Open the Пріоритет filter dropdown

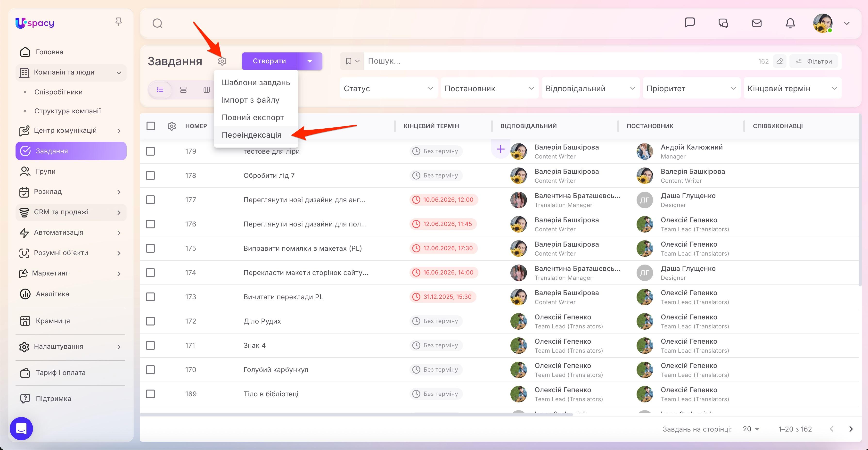tap(691, 88)
